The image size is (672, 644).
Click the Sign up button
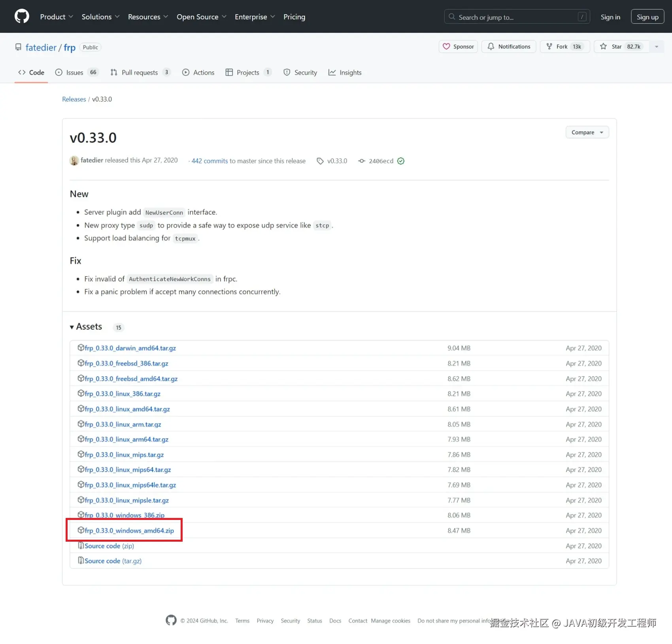(647, 17)
